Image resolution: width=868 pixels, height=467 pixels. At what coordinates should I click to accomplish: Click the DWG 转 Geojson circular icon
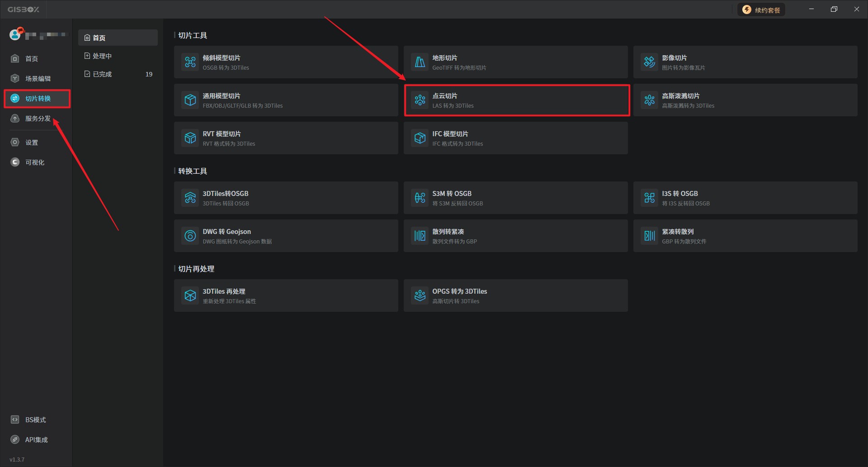190,236
